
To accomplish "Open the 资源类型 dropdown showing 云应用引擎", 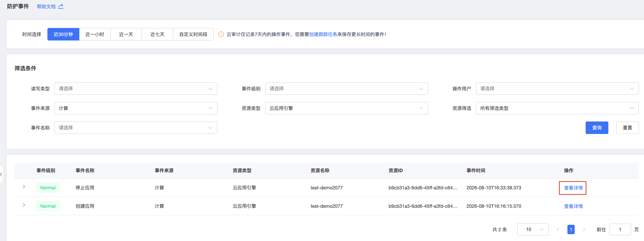I will [346, 108].
